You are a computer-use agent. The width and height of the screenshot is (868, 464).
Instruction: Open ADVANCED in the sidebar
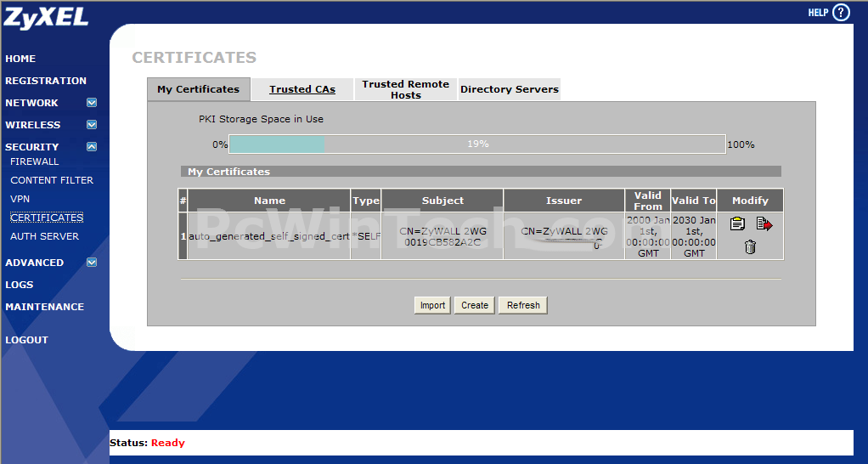pyautogui.click(x=34, y=263)
